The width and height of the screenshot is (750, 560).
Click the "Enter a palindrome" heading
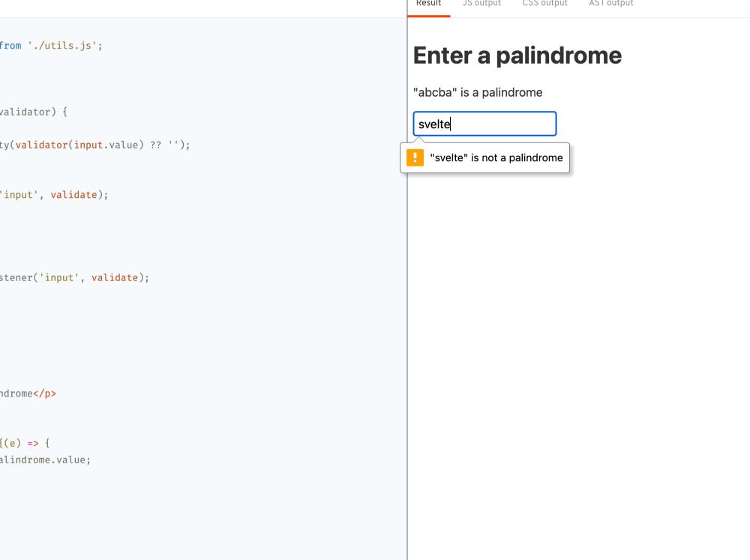point(517,55)
